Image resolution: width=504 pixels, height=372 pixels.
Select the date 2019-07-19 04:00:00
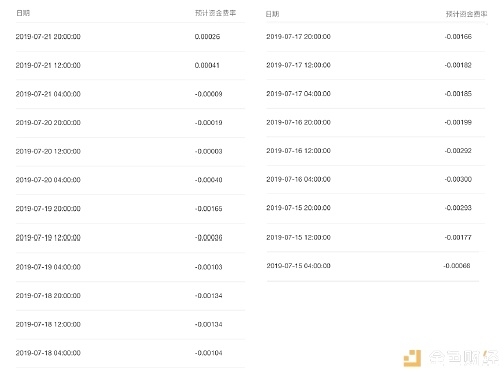click(48, 267)
